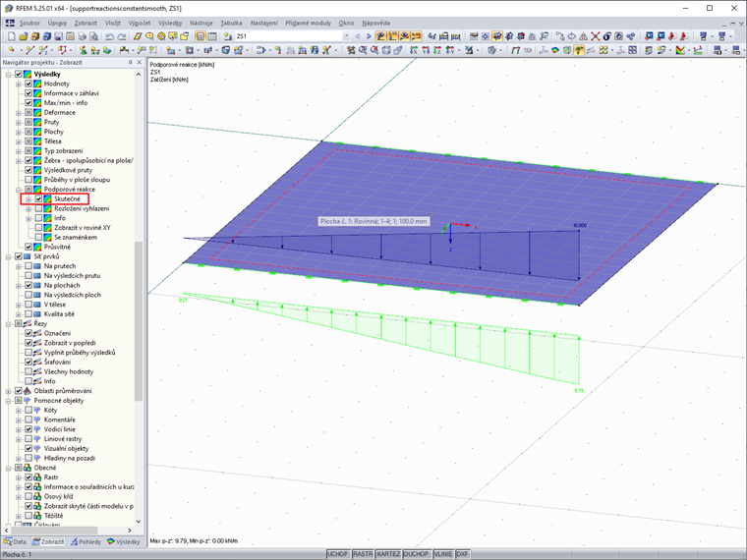
Task: Toggle the Hodnoty checkbox
Action: coord(29,84)
